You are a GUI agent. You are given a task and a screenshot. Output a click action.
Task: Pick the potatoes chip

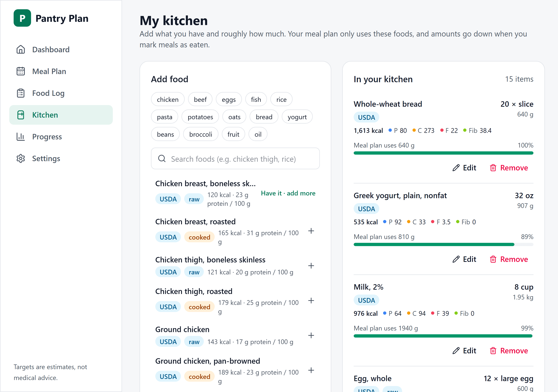200,117
